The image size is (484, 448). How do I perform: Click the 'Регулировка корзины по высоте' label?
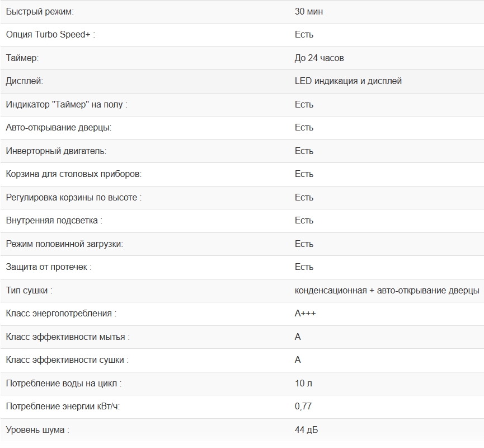click(74, 198)
